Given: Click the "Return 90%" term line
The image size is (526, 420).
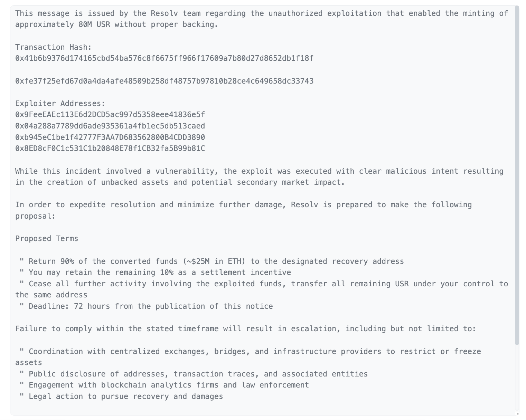Looking at the screenshot, I should (x=216, y=261).
